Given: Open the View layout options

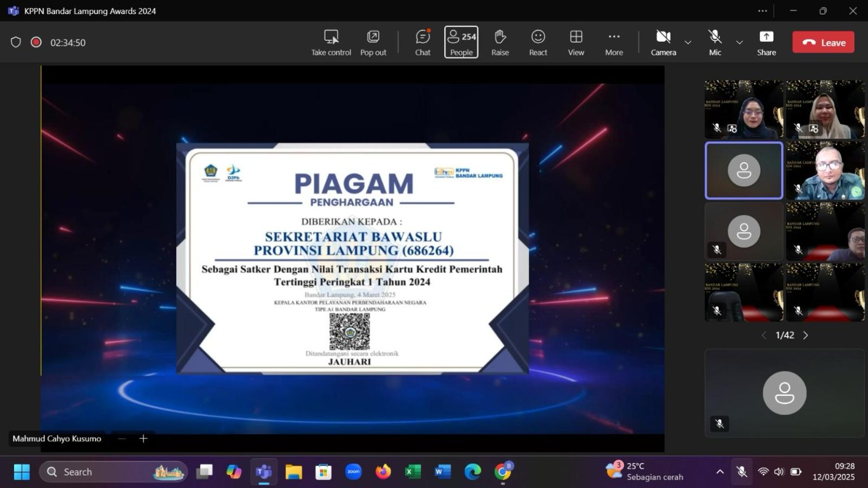Looking at the screenshot, I should pyautogui.click(x=576, y=42).
